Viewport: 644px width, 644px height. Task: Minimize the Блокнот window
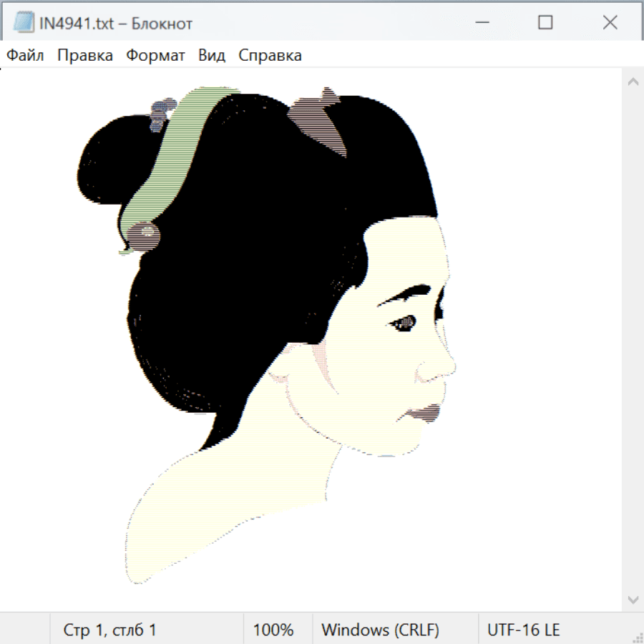coord(482,23)
